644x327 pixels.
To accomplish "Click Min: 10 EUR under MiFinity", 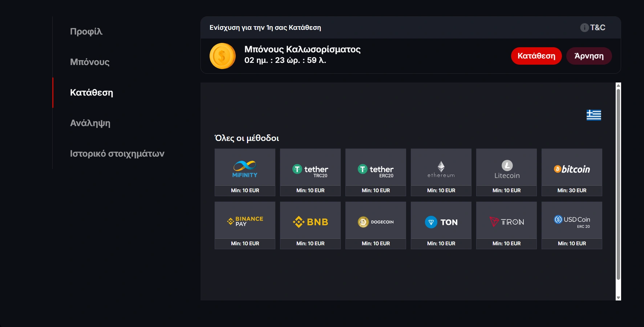I will [x=245, y=190].
